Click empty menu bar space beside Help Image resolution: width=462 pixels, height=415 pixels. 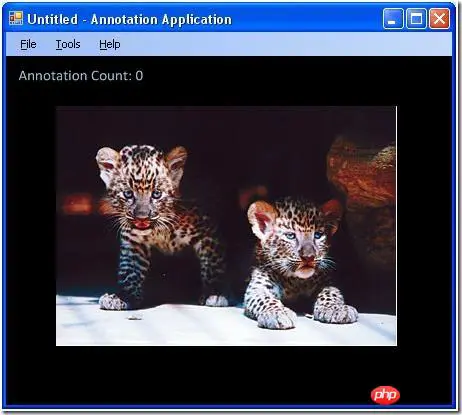click(283, 44)
